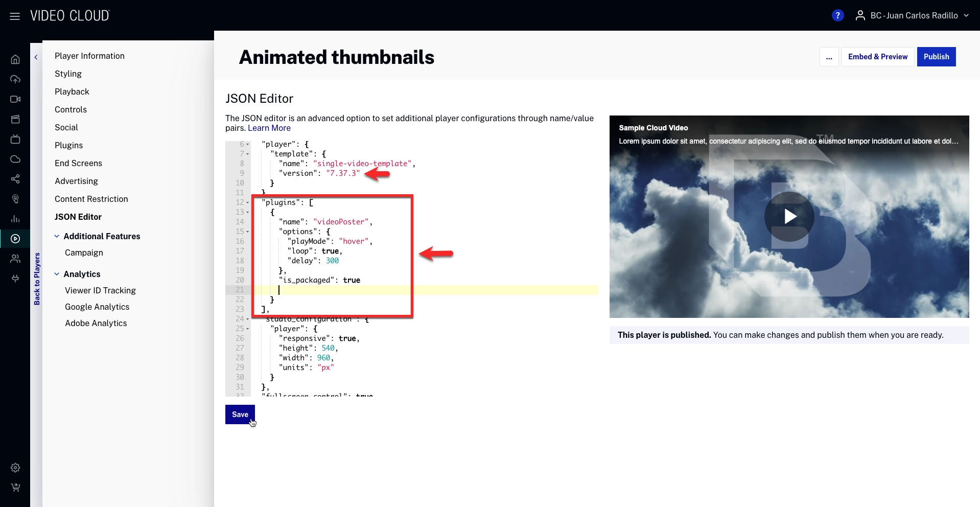Fold the code block at line 12
This screenshot has height=507, width=980.
point(248,203)
